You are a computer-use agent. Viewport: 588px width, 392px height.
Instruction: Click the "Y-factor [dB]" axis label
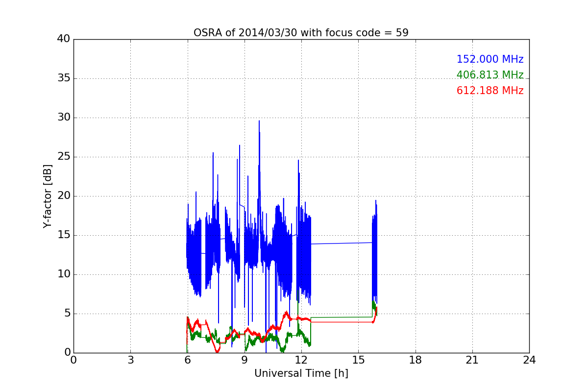pyautogui.click(x=48, y=196)
